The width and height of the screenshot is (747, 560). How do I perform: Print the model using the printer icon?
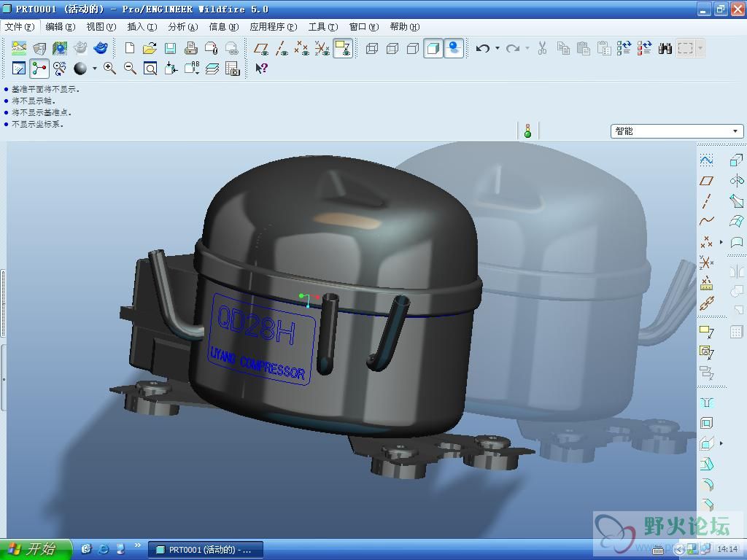tap(190, 48)
